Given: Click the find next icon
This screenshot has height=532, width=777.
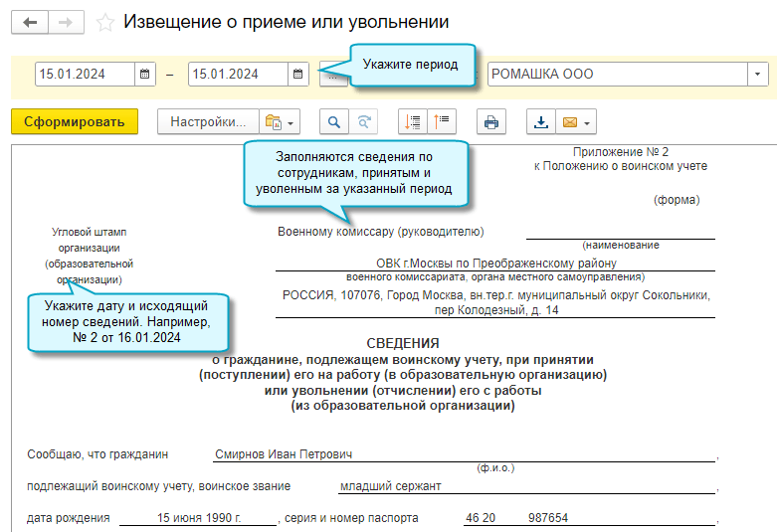Looking at the screenshot, I should [x=364, y=122].
